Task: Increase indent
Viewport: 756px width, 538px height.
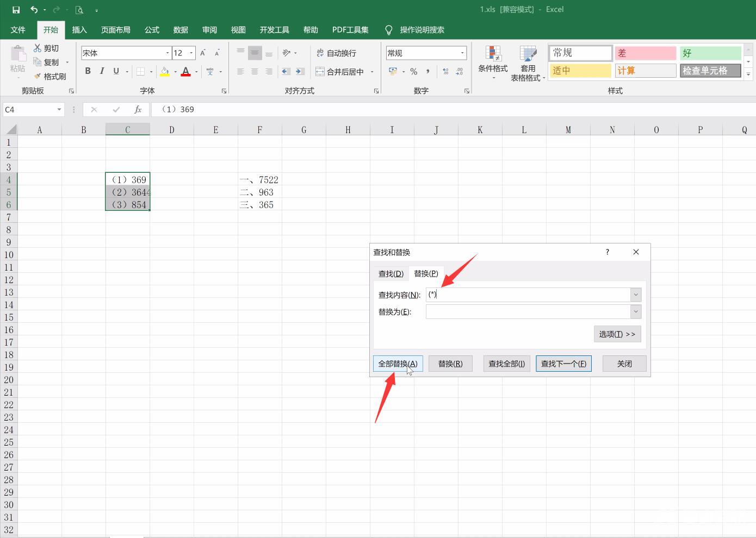Action: click(300, 71)
